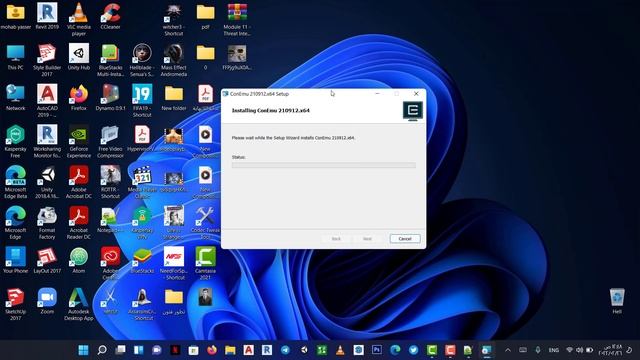Select the Camtasia 2021 desktop icon

[205, 263]
